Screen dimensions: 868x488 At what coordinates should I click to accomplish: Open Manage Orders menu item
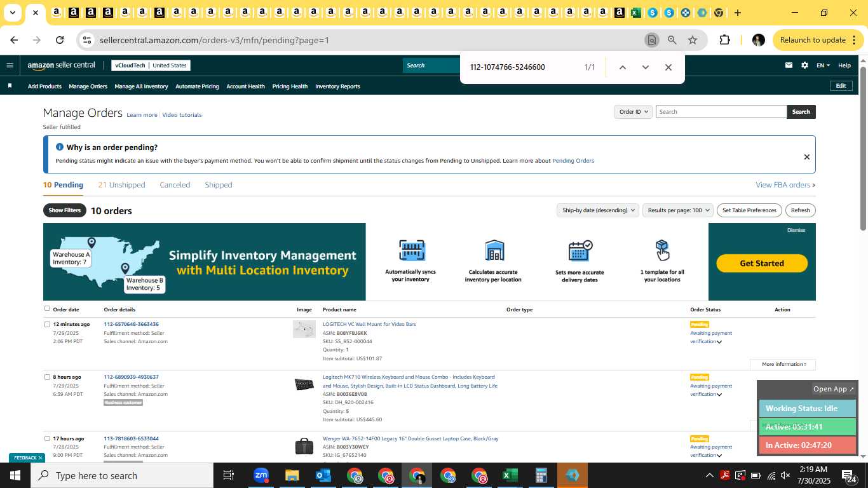pos(88,86)
